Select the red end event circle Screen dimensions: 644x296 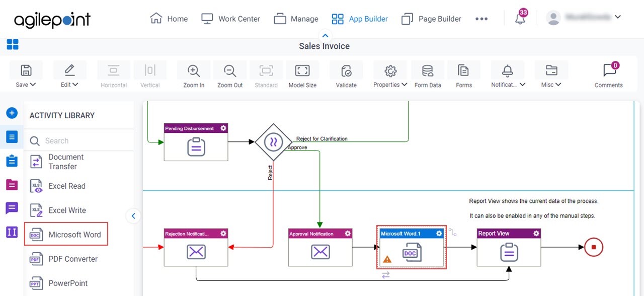point(594,247)
